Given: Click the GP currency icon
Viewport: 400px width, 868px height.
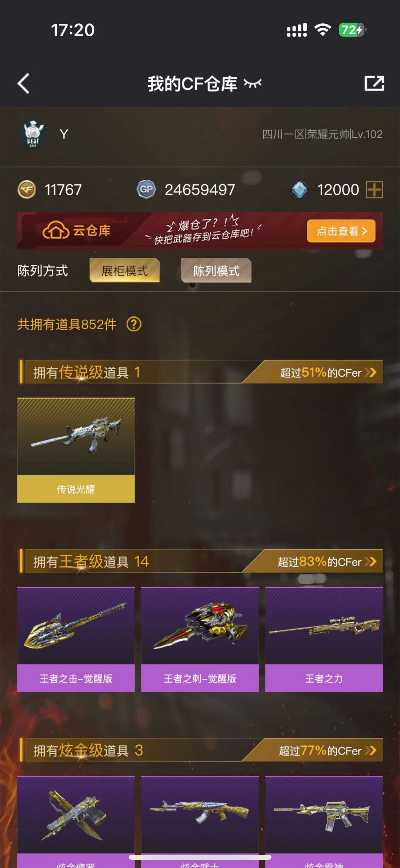Looking at the screenshot, I should (x=146, y=190).
